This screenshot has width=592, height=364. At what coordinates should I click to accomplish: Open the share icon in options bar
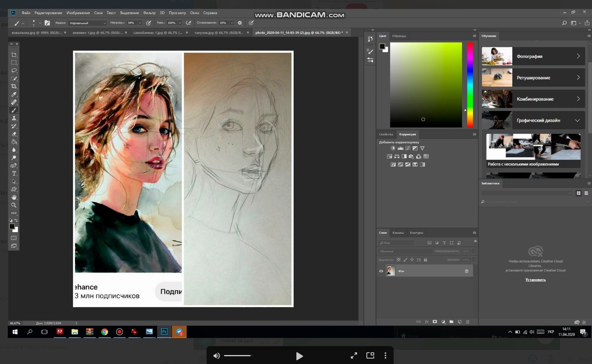click(x=587, y=23)
